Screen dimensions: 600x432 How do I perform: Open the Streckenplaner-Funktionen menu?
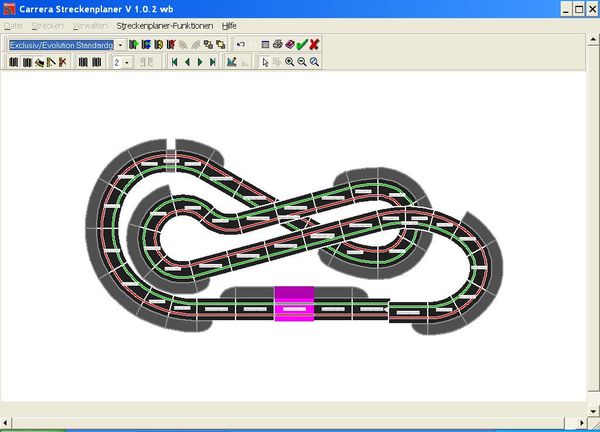pos(165,26)
